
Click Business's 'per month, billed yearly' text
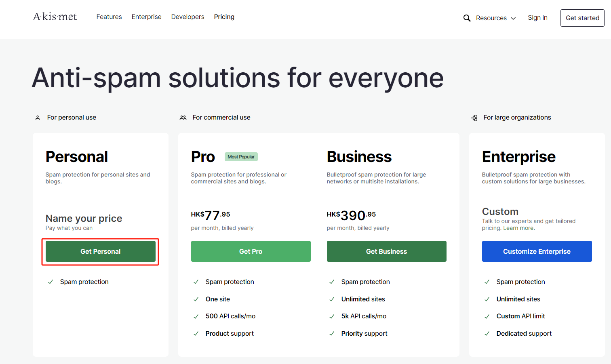pos(358,228)
